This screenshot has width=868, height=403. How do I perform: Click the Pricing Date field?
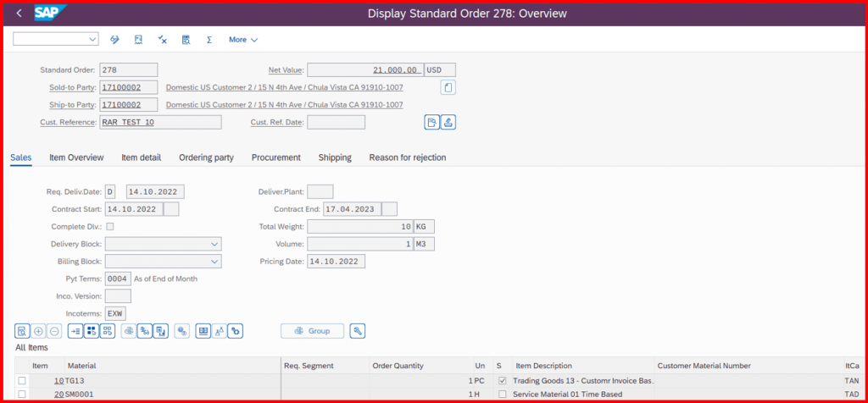pyautogui.click(x=336, y=261)
